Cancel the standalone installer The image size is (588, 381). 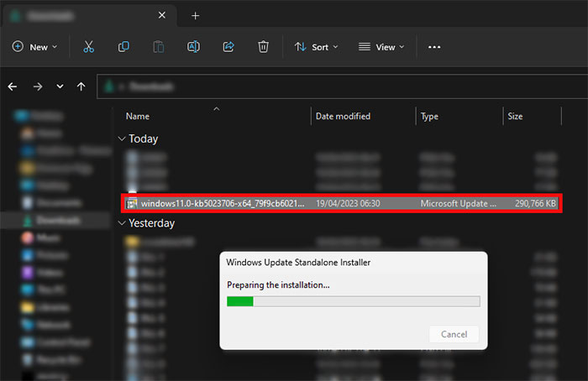(454, 334)
